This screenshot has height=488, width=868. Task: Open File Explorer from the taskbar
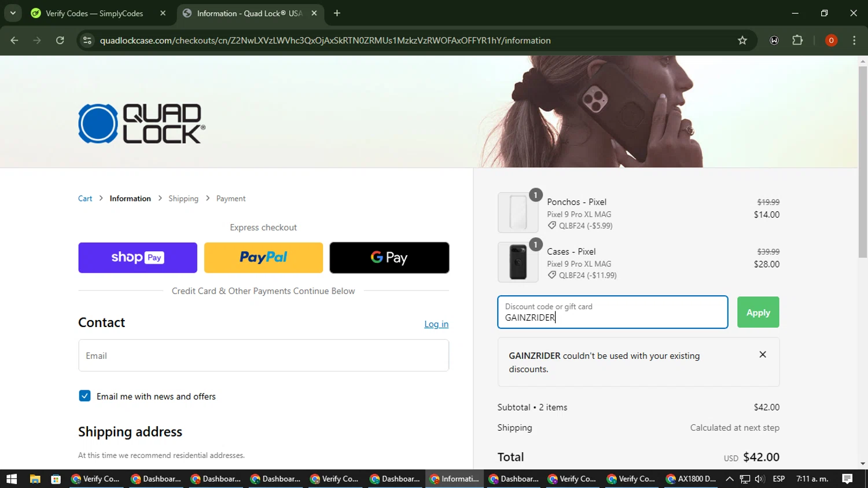point(35,479)
